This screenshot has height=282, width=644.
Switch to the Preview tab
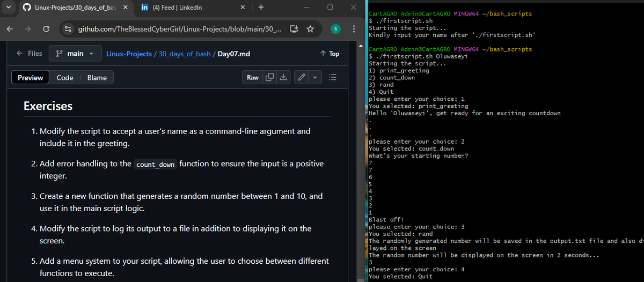tap(31, 78)
